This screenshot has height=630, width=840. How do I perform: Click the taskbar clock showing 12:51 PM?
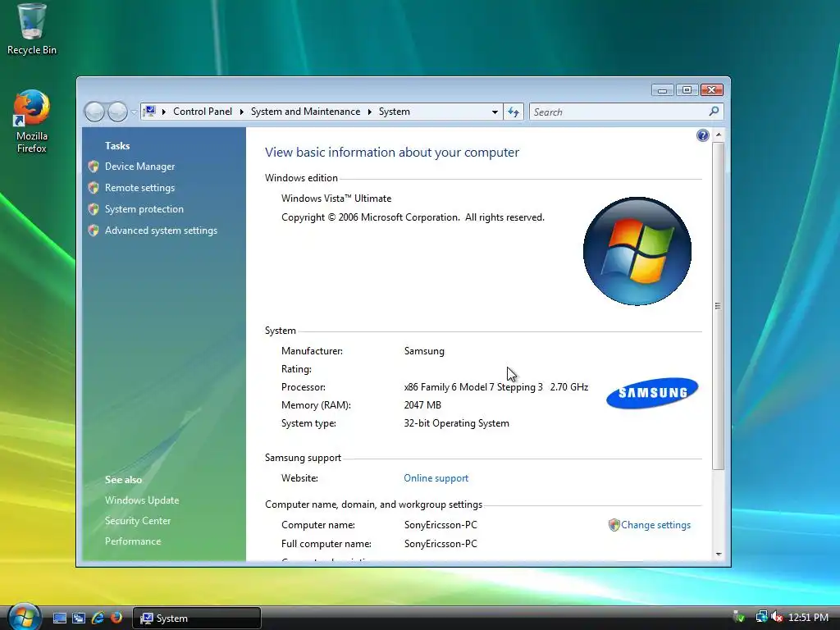click(x=808, y=617)
